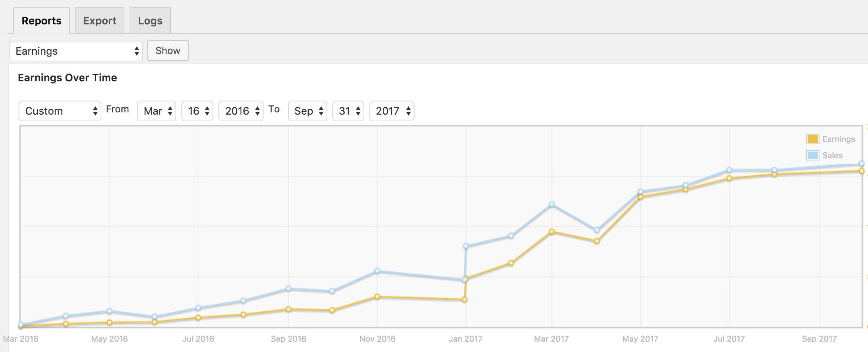Change the To day 31 dropdown
The height and width of the screenshot is (352, 868).
tap(348, 111)
